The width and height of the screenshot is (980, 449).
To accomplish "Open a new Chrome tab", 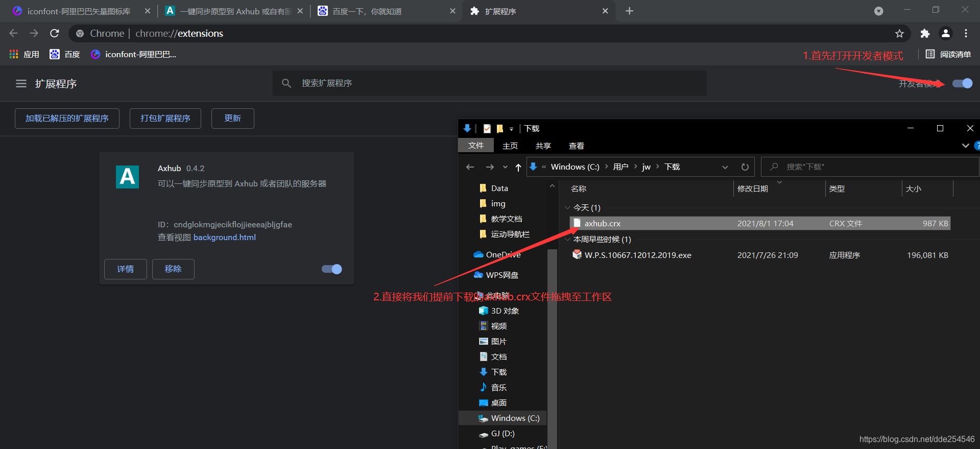I will (x=629, y=11).
